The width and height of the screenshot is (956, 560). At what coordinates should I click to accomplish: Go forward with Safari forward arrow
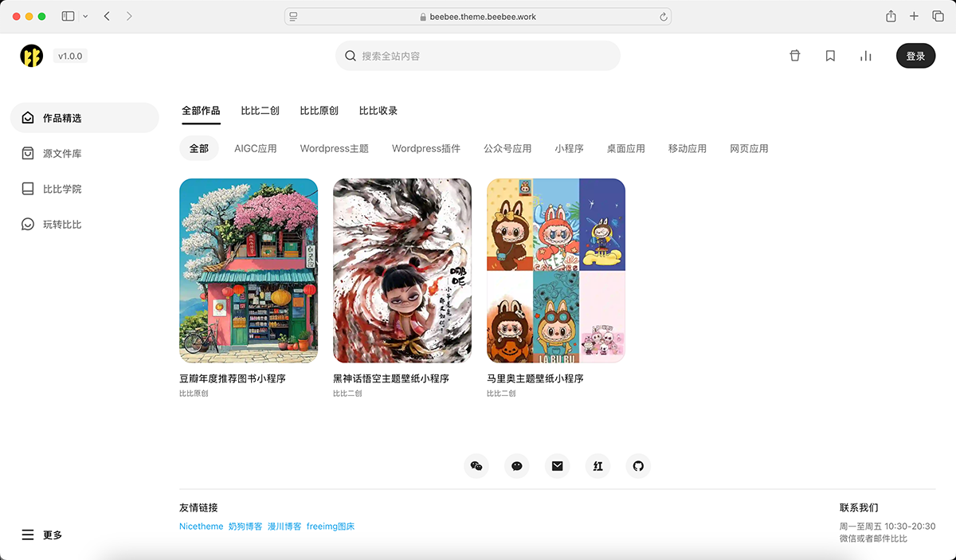[129, 16]
